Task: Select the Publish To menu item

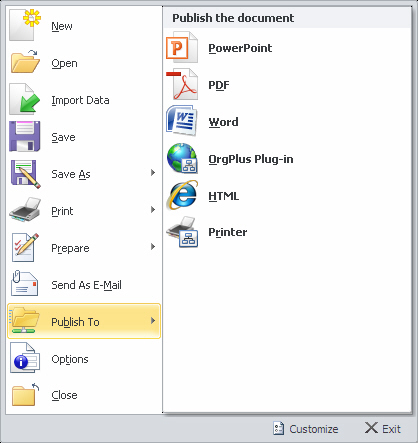Action: pos(84,321)
